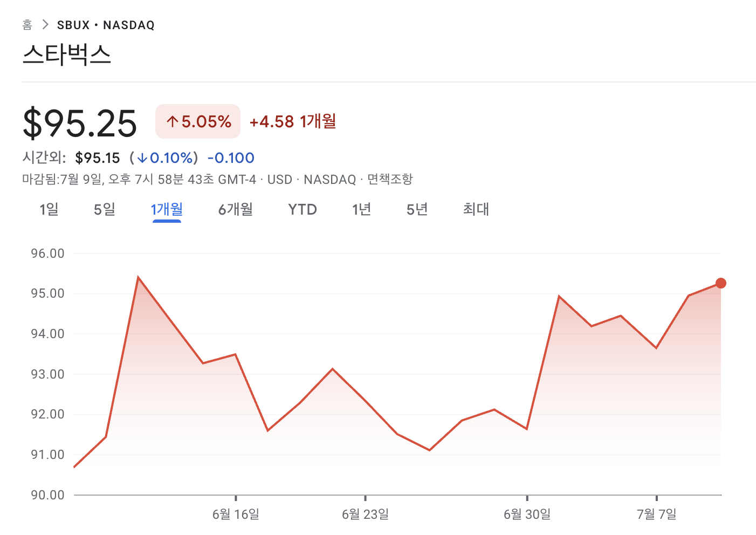
Task: Click the up-arrow 5.05% change badge
Action: (198, 121)
